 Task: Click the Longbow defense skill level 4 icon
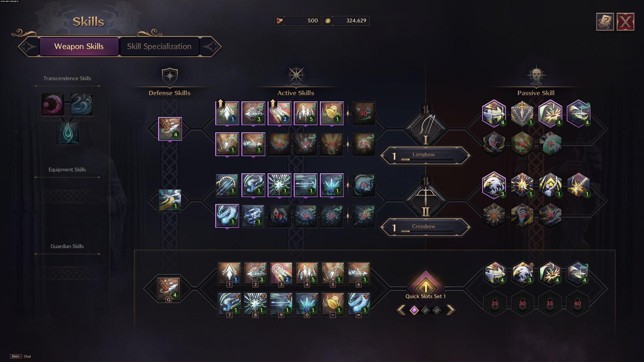click(x=170, y=129)
